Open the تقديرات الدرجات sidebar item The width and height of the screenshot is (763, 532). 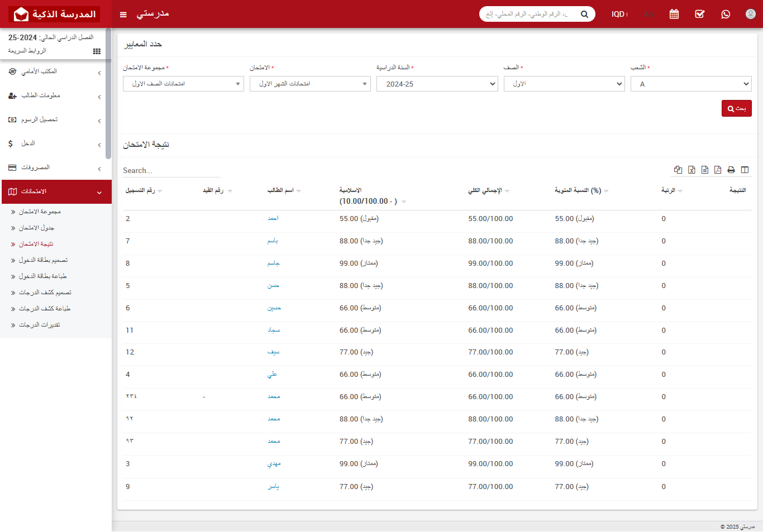(x=39, y=325)
